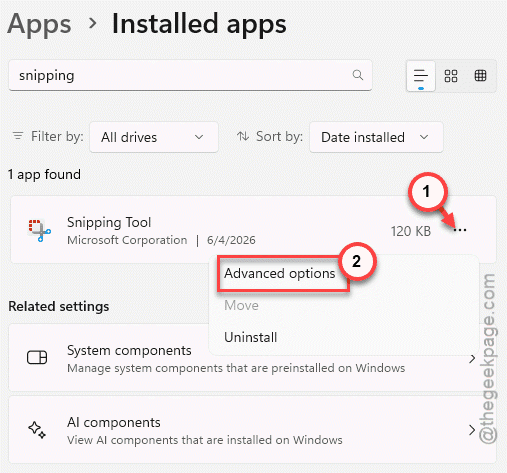Go back to Apps breadcrumb
507x473 pixels.
[39, 24]
